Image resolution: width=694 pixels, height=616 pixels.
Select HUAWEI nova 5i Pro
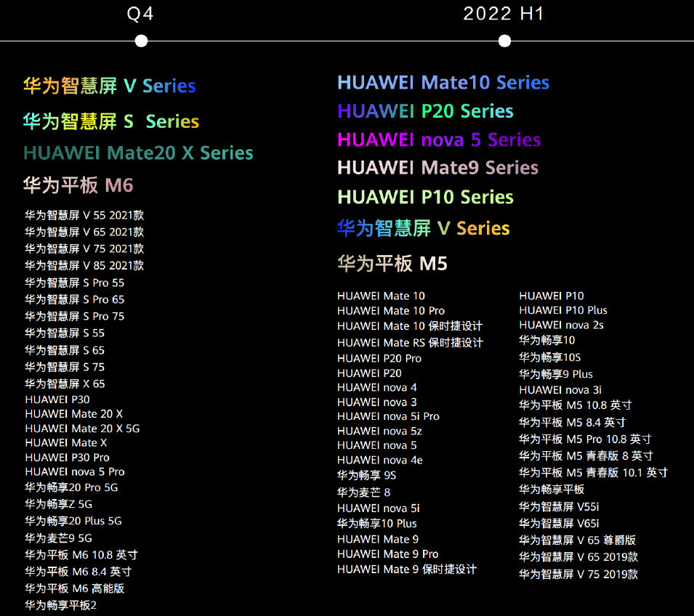[388, 416]
